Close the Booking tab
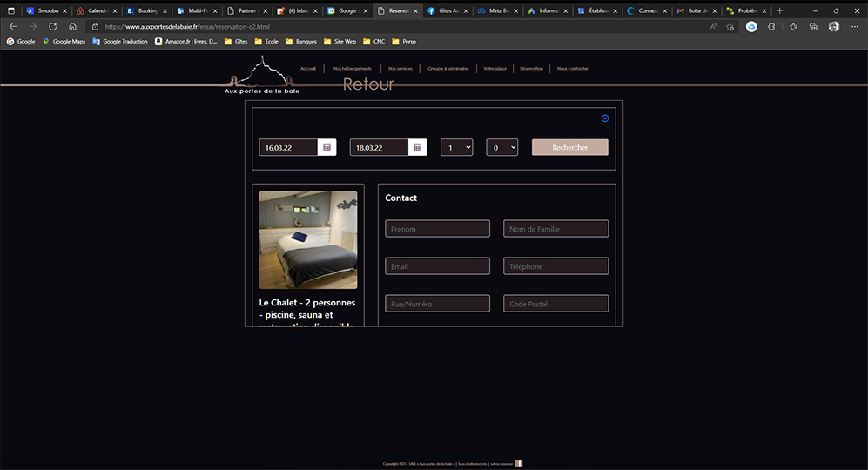Image resolution: width=868 pixels, height=470 pixels. pos(165,10)
